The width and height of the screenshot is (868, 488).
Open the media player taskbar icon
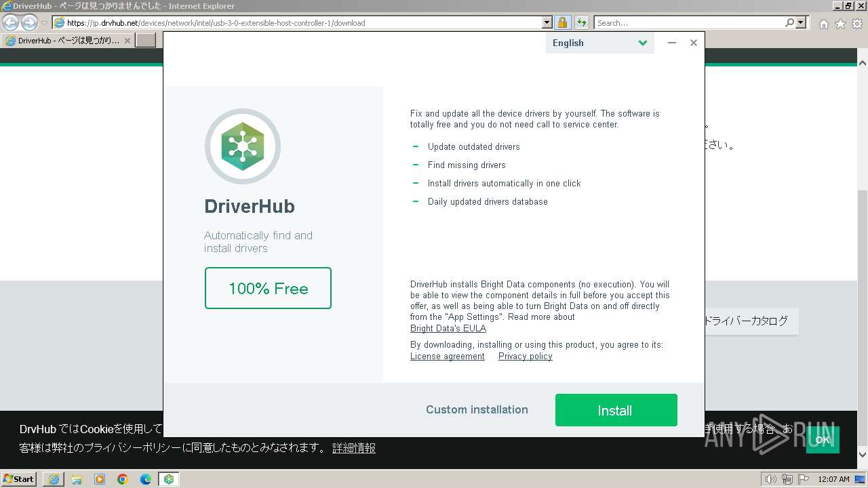[x=100, y=479]
